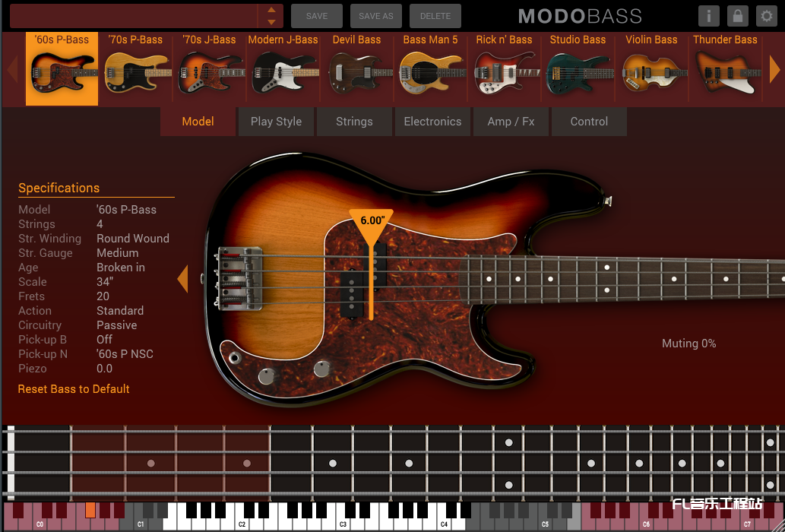Screen dimensions: 785x532
Task: Click the preset name field
Action: (x=134, y=16)
